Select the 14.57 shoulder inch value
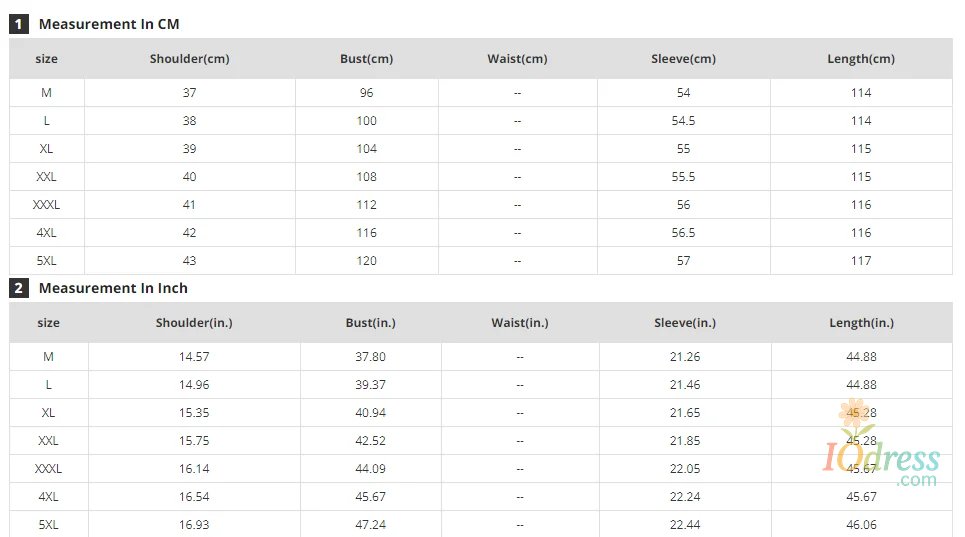This screenshot has height=537, width=965. [x=194, y=357]
